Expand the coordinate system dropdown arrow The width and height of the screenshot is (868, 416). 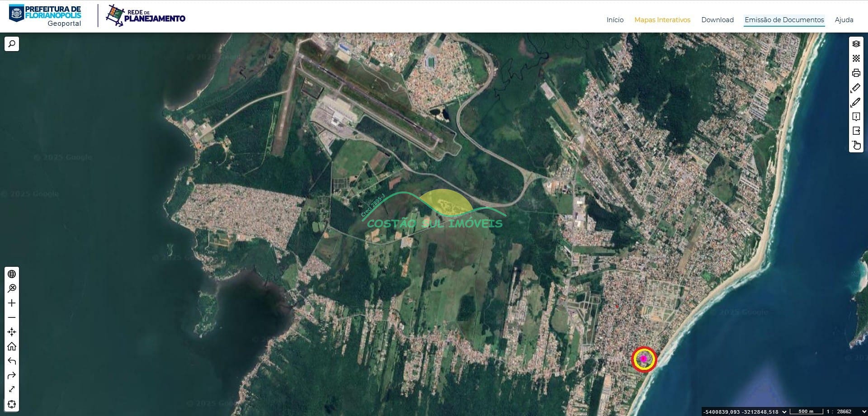784,411
